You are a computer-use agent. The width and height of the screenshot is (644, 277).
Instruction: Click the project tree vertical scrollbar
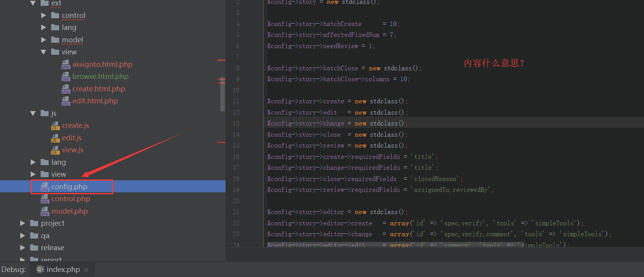(222, 93)
